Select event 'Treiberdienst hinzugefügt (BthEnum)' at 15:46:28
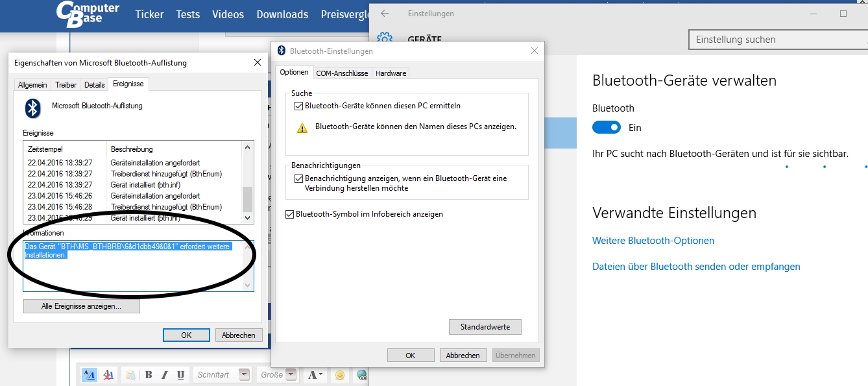Image resolution: width=868 pixels, height=386 pixels. click(x=132, y=207)
